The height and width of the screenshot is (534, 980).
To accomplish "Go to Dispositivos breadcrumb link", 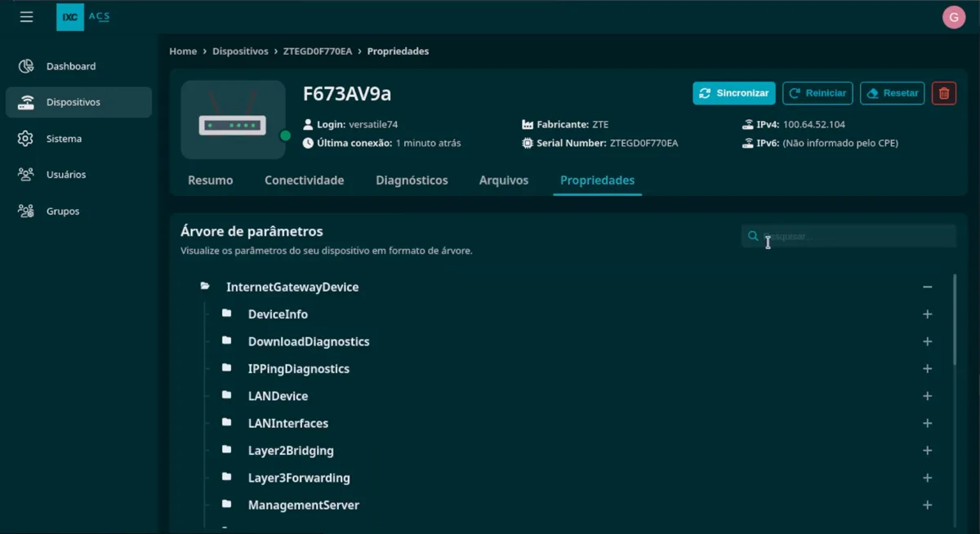I will pyautogui.click(x=240, y=51).
